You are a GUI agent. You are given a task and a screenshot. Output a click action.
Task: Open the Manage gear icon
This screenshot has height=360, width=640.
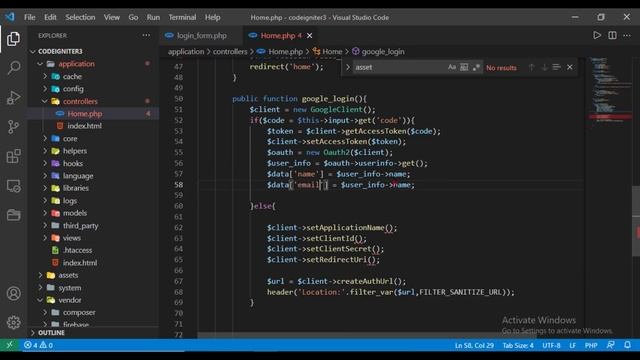coord(13,322)
